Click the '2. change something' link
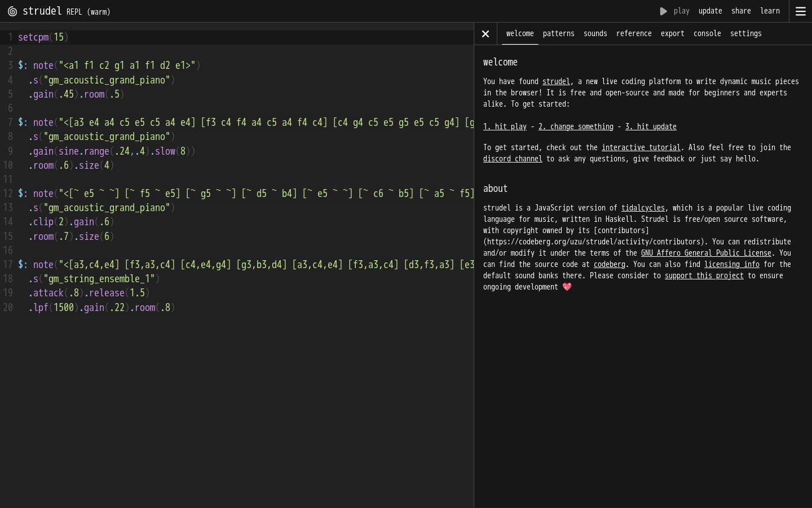 (x=576, y=126)
